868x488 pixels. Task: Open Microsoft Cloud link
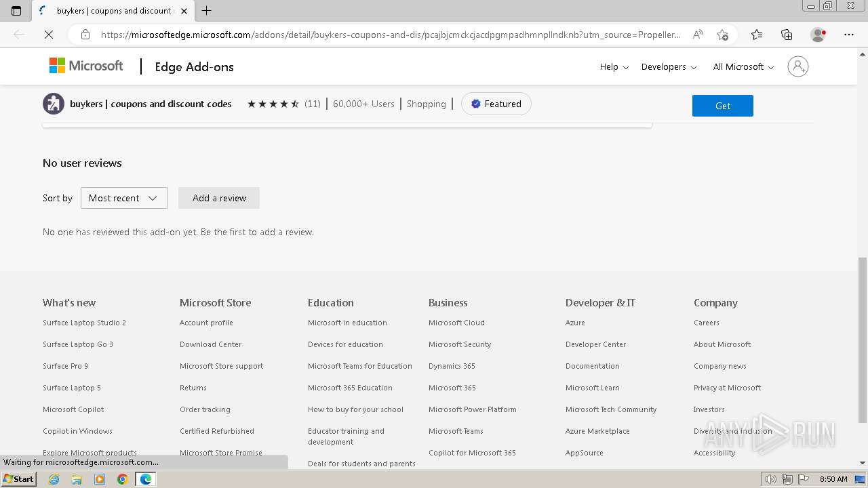pyautogui.click(x=456, y=323)
